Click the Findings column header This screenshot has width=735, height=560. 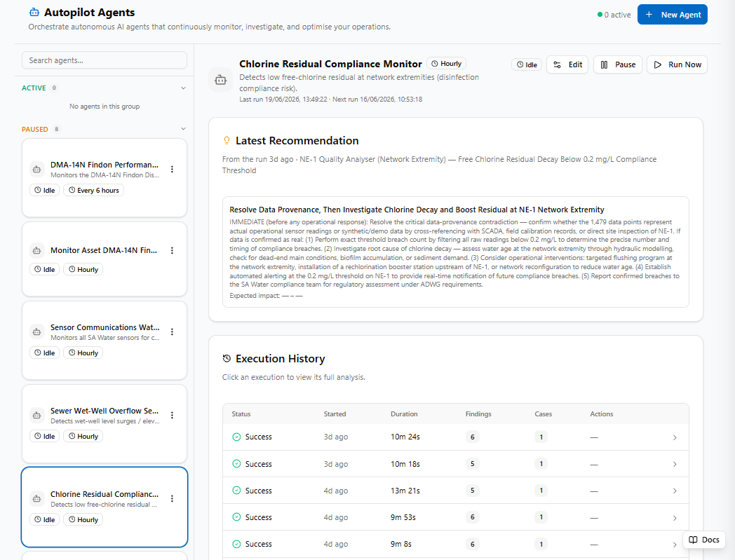pos(478,414)
